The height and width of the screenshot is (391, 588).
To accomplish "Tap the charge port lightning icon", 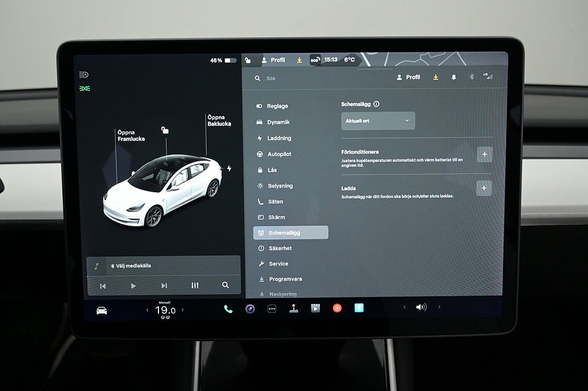I will 229,168.
